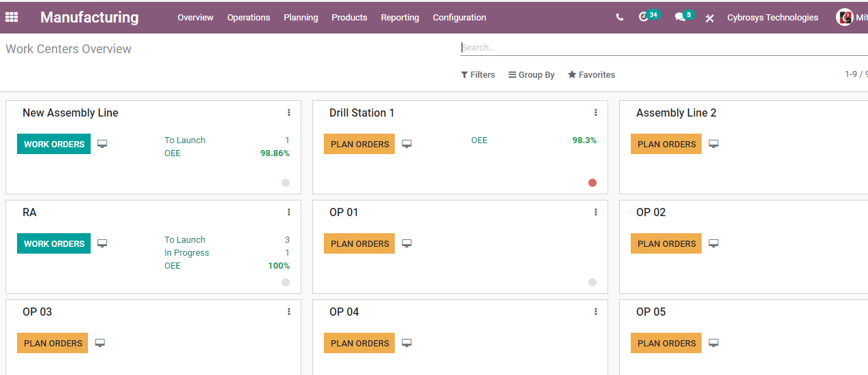868x375 pixels.
Task: Click PLAN ORDERS on OP 05 card
Action: click(666, 343)
